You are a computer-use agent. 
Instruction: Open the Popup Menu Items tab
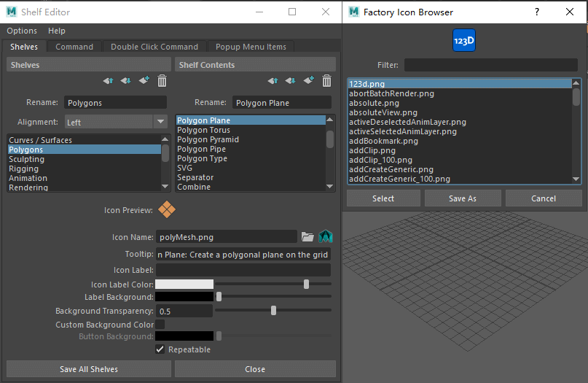(250, 47)
